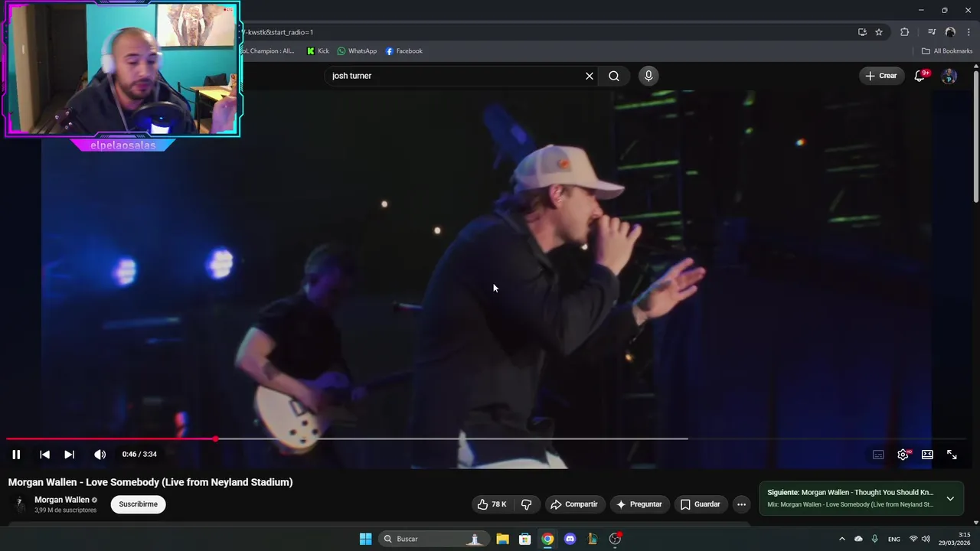The width and height of the screenshot is (980, 551).
Task: Open the OneDrive cloud tray icon
Action: point(858,539)
